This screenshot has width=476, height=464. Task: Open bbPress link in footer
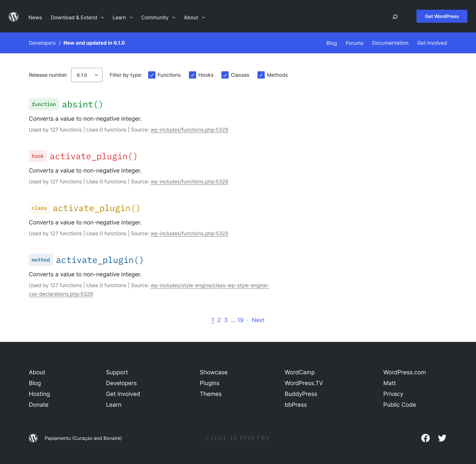pos(296,405)
